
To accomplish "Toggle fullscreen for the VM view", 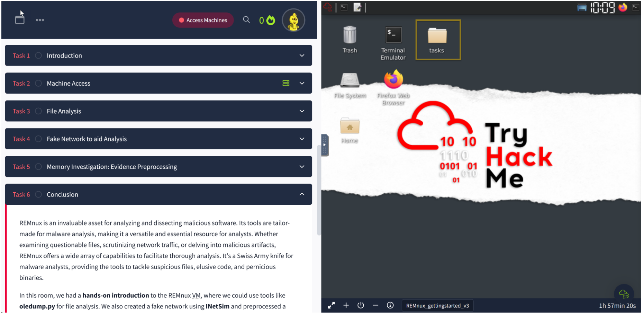I will tap(332, 305).
